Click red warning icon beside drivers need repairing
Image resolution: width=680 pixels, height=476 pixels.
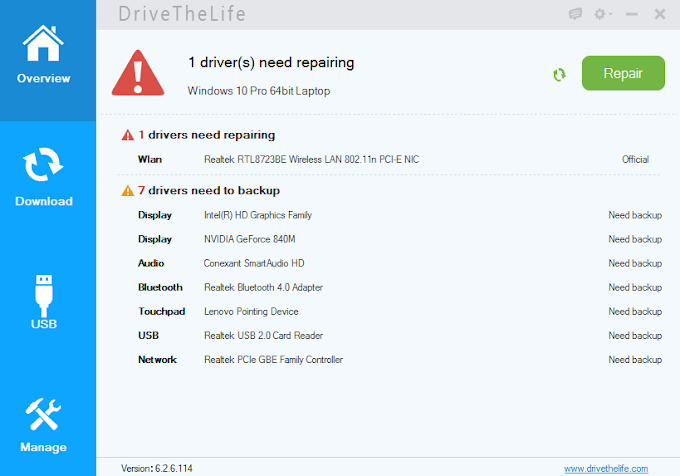tap(128, 135)
